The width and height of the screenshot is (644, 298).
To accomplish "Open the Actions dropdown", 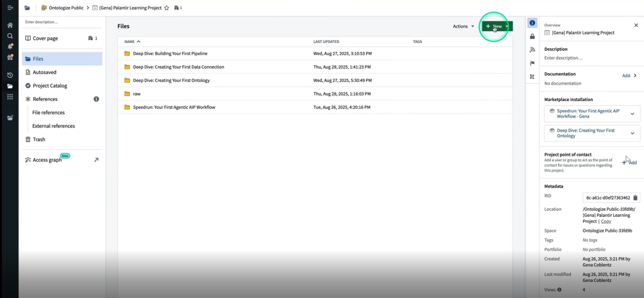I will [463, 26].
